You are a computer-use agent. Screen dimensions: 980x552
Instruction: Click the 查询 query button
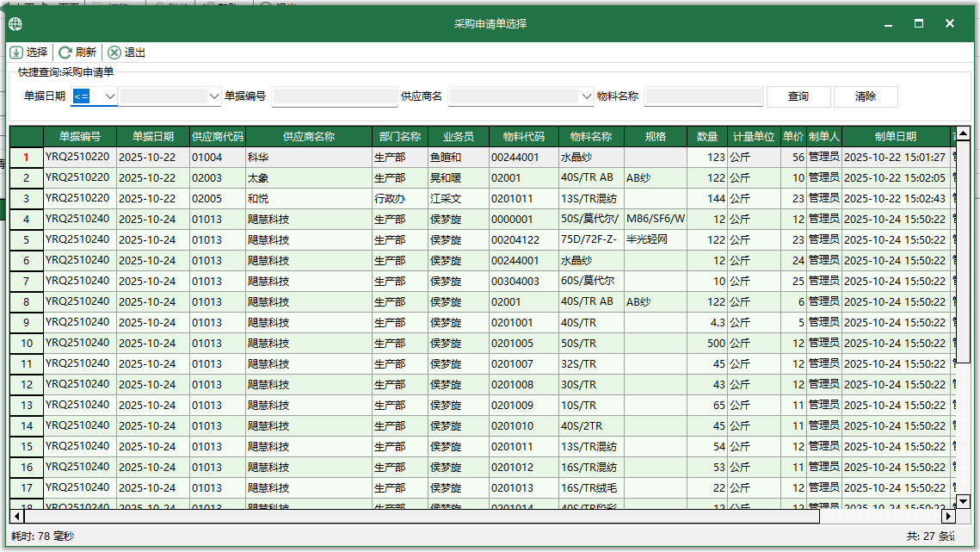point(798,96)
